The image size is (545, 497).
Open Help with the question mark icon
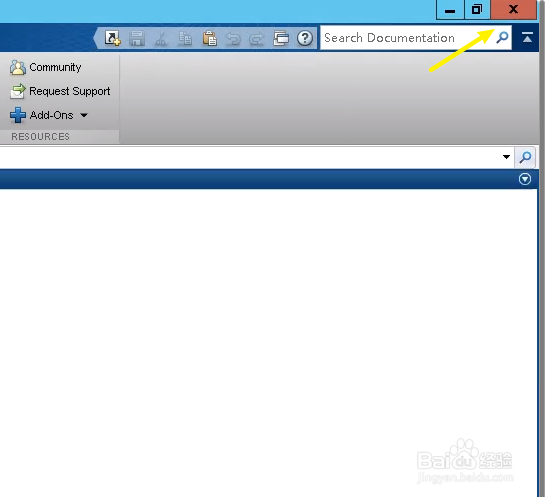pos(305,38)
